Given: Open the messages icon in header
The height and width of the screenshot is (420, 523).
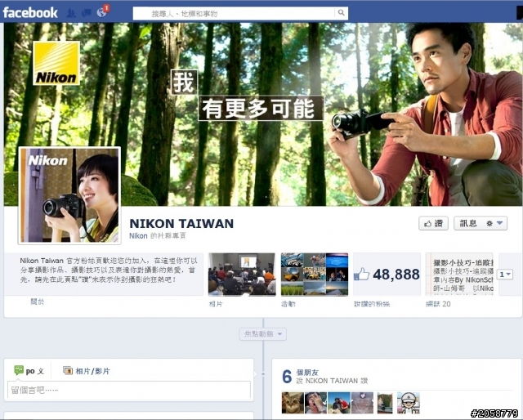Looking at the screenshot, I should [86, 13].
